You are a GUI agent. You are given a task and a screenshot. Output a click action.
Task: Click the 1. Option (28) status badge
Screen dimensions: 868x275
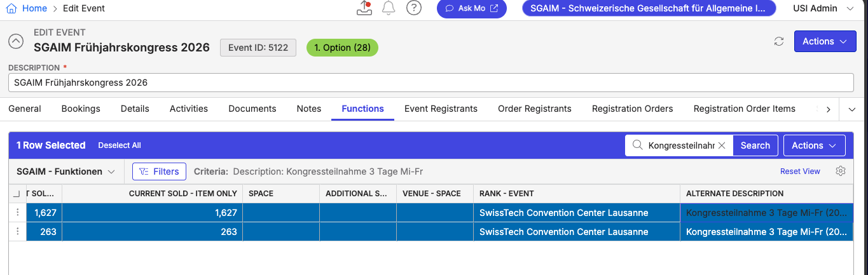(x=342, y=48)
